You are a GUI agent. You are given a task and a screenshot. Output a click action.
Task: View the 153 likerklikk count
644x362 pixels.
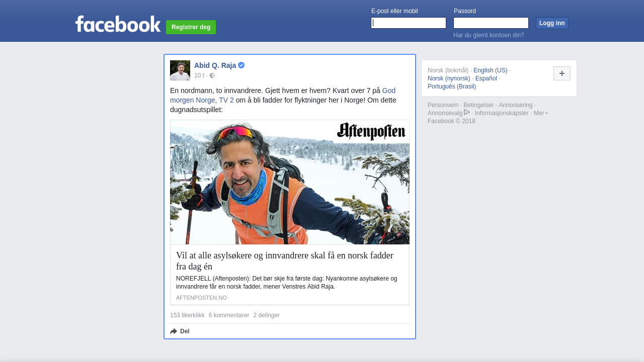coord(187,315)
